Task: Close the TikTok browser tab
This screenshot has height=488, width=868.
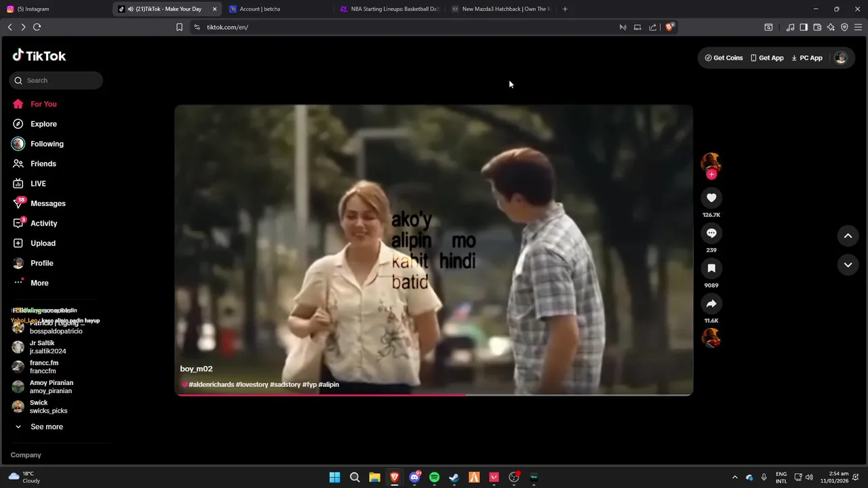Action: coord(214,9)
